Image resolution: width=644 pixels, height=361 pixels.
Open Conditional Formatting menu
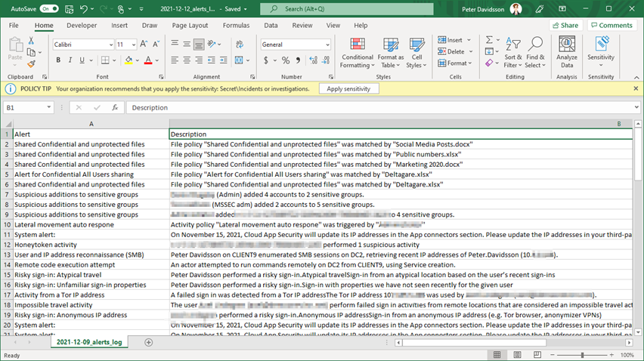pos(358,51)
